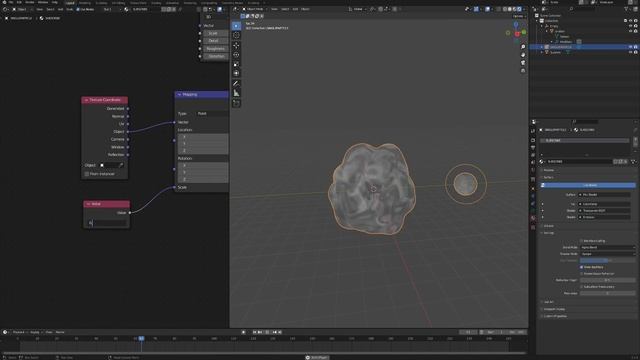Collapse the Value node
640x360 pixels.
pos(88,204)
